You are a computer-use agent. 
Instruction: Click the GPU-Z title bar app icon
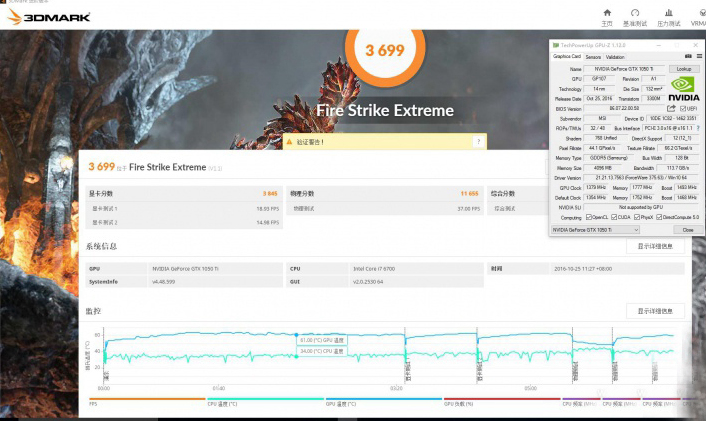pyautogui.click(x=556, y=45)
